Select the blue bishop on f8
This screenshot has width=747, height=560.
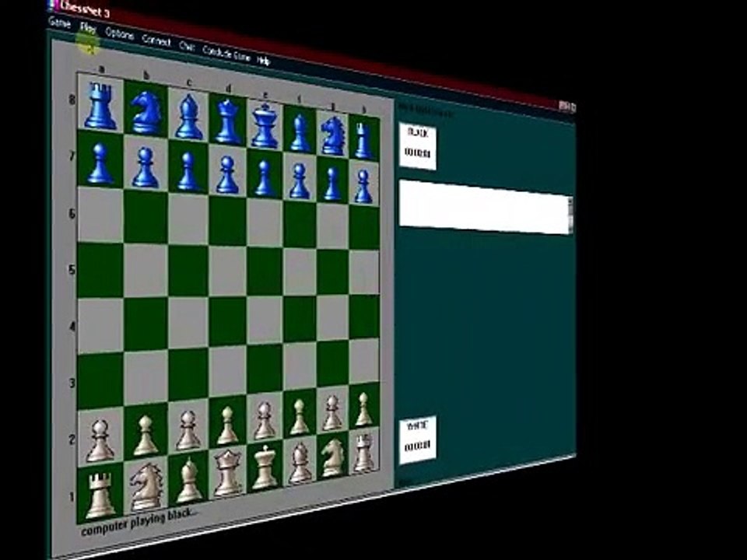point(300,133)
